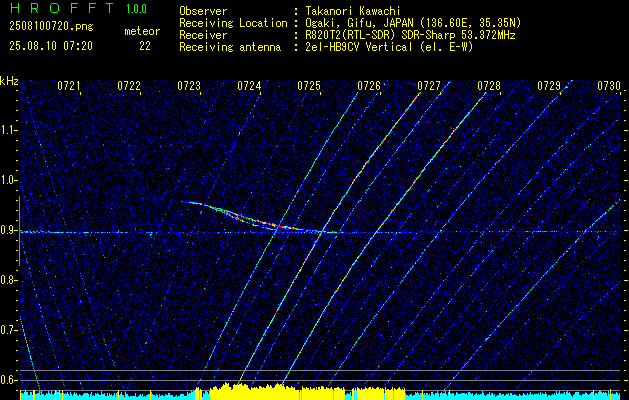
Task: Click the 0721 time marker
Action: 69,86
